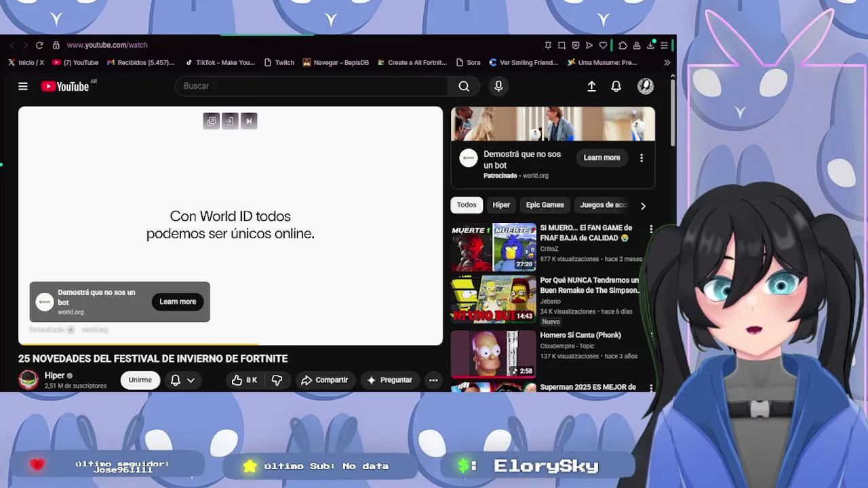Go forward using the browser forward arrow
The image size is (868, 488).
pos(25,45)
